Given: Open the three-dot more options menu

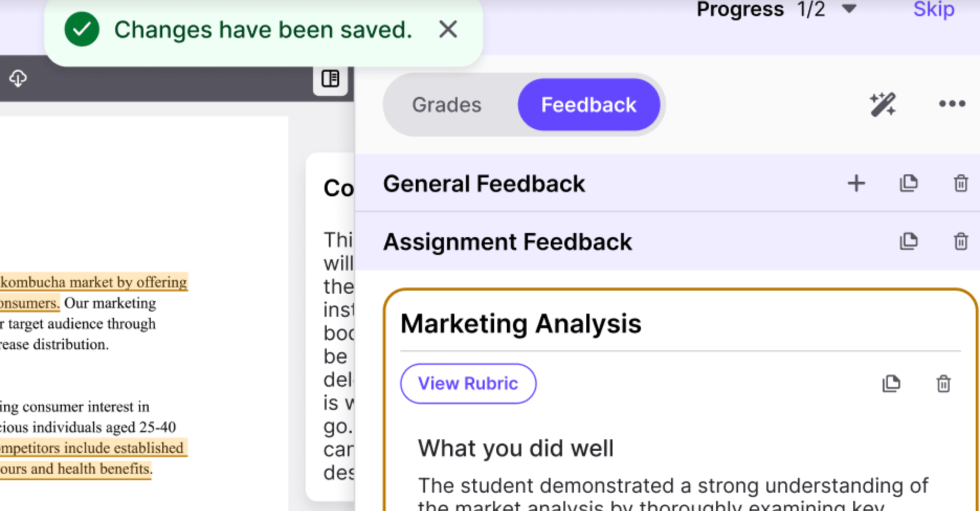Looking at the screenshot, I should coord(952,104).
